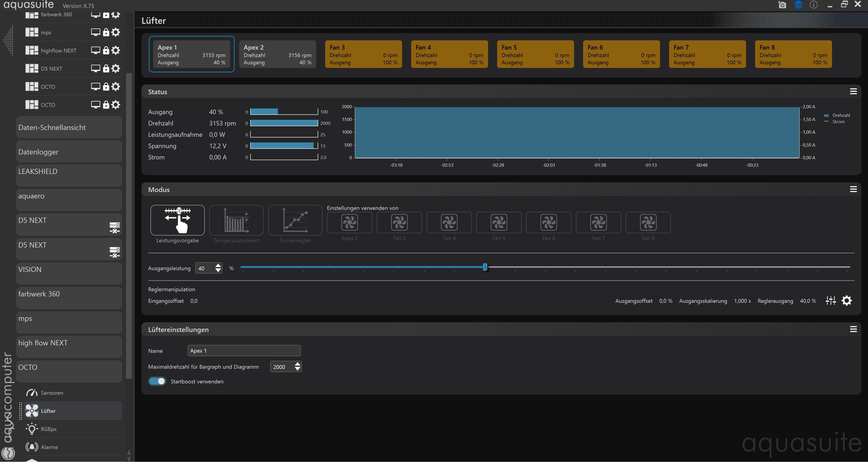Click the sidebar vertical scrollbar
The image size is (868, 462).
point(129,226)
